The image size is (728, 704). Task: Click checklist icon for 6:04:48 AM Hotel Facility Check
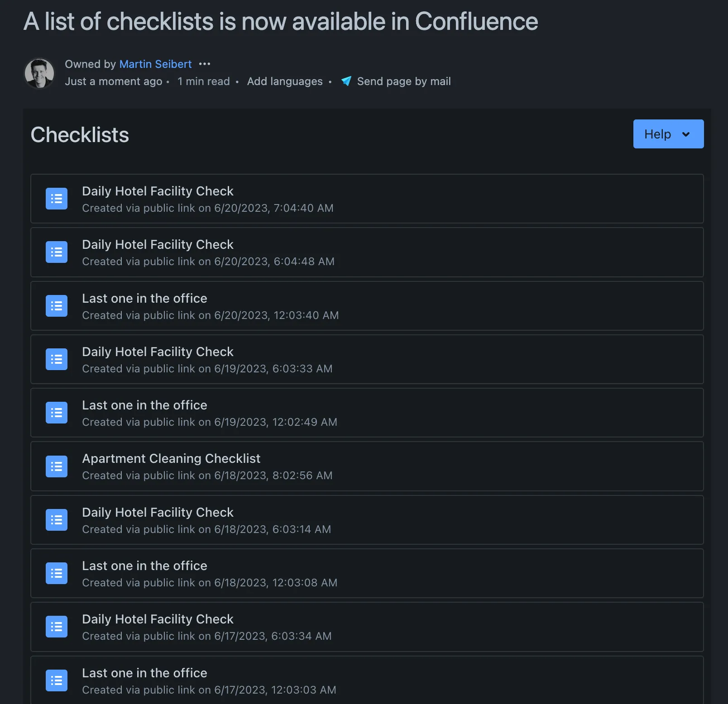coord(57,252)
